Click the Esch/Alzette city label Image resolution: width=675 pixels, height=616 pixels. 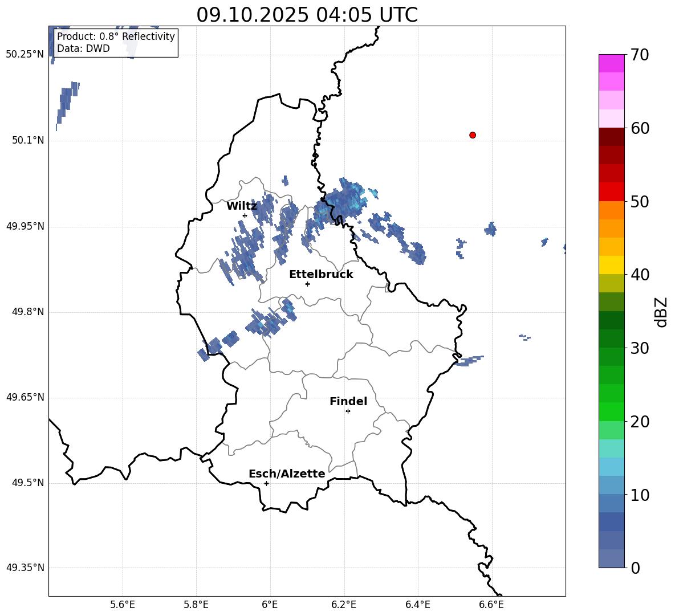click(x=287, y=474)
